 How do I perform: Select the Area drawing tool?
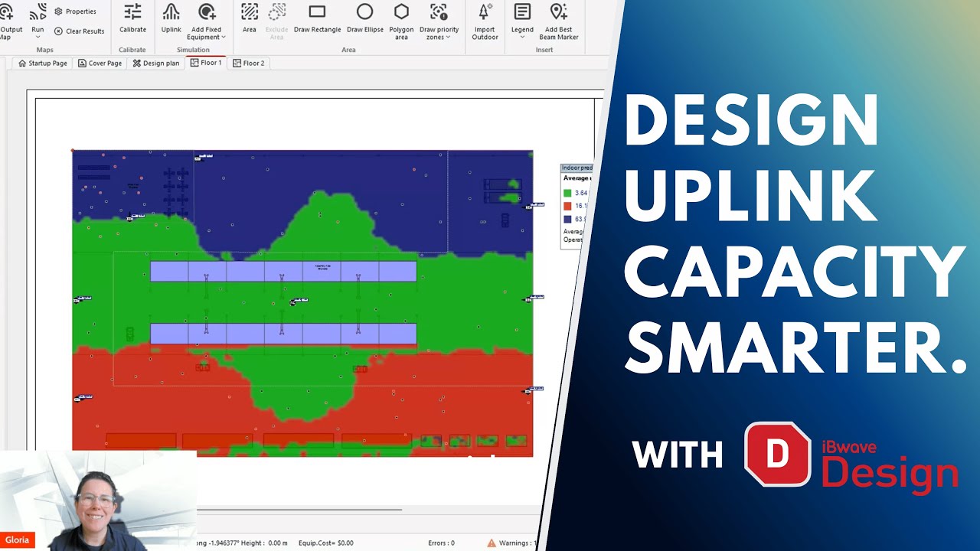point(250,18)
